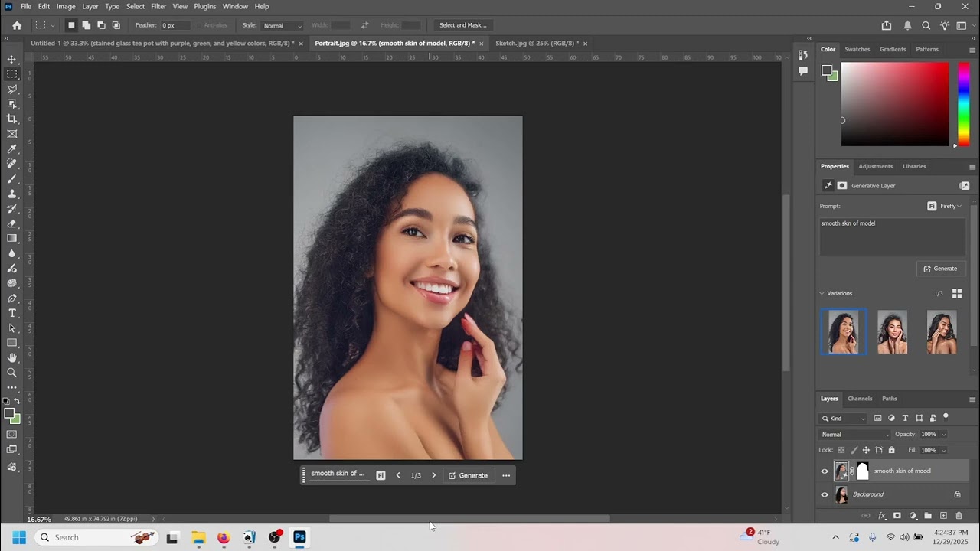This screenshot has width=980, height=551.
Task: Open layer style fx menu
Action: 881,516
